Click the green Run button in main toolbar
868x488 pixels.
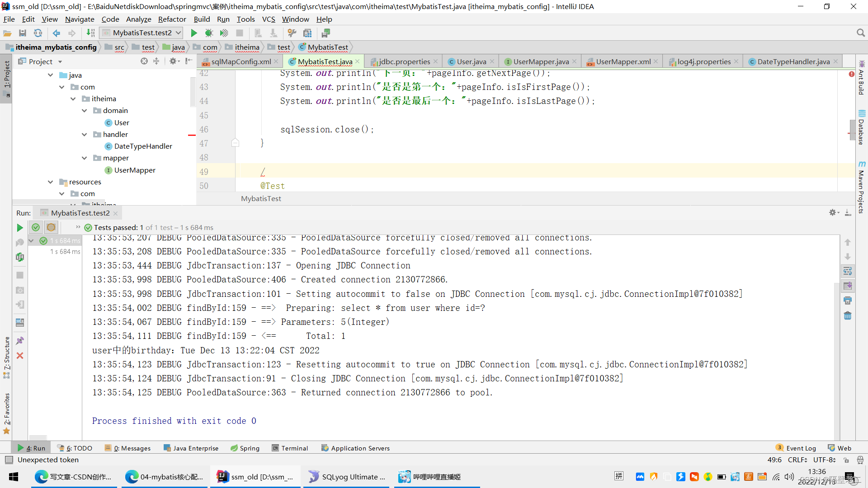[x=194, y=33]
